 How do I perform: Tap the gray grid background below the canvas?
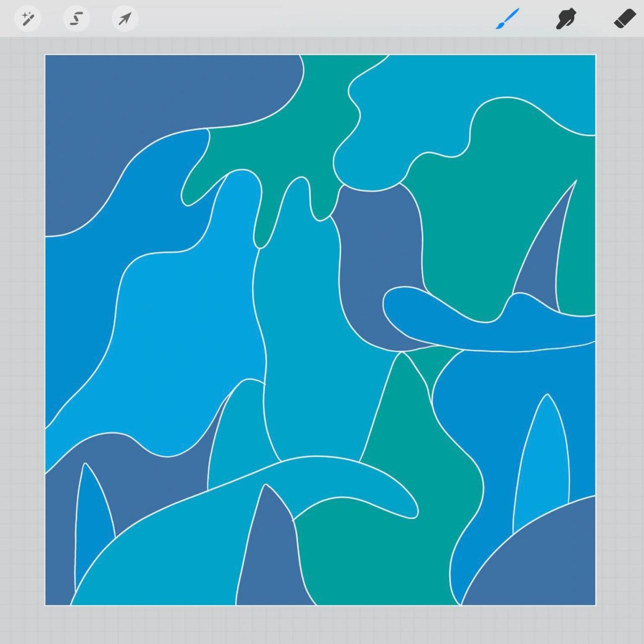[x=322, y=625]
